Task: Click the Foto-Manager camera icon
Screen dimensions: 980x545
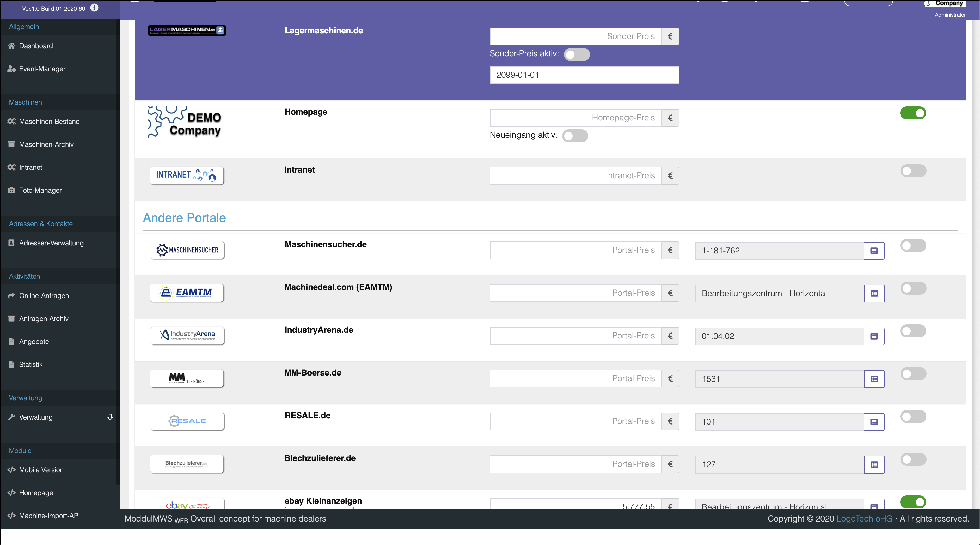Action: click(11, 190)
